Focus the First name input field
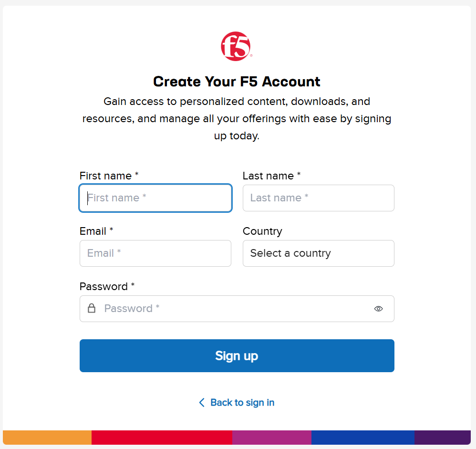Screen dimensions: 476x449 click(155, 198)
